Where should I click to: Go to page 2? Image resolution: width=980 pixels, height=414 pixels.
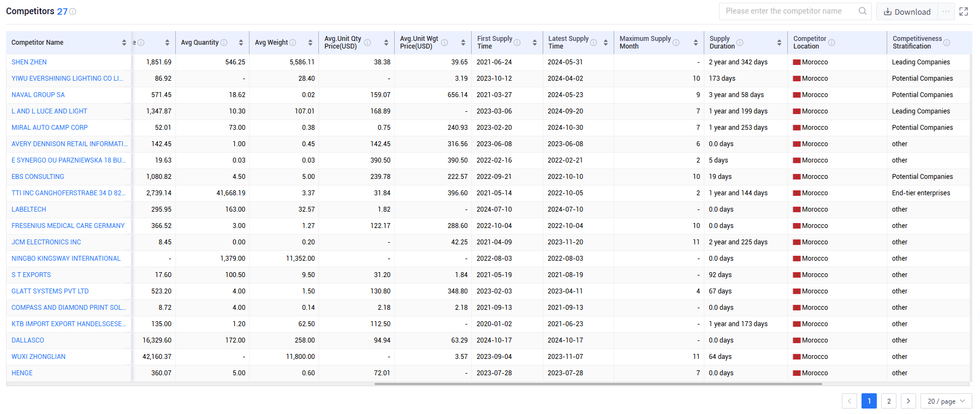pos(889,401)
